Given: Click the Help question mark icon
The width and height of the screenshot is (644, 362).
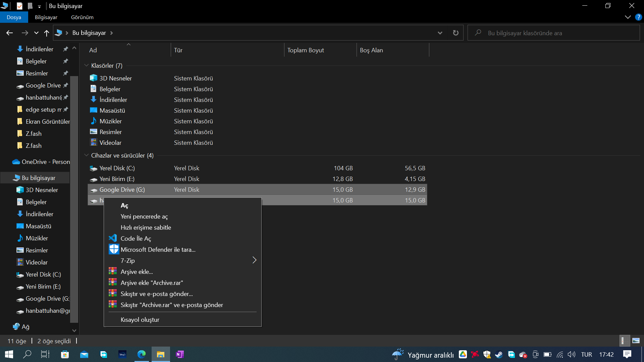Looking at the screenshot, I should pyautogui.click(x=638, y=17).
